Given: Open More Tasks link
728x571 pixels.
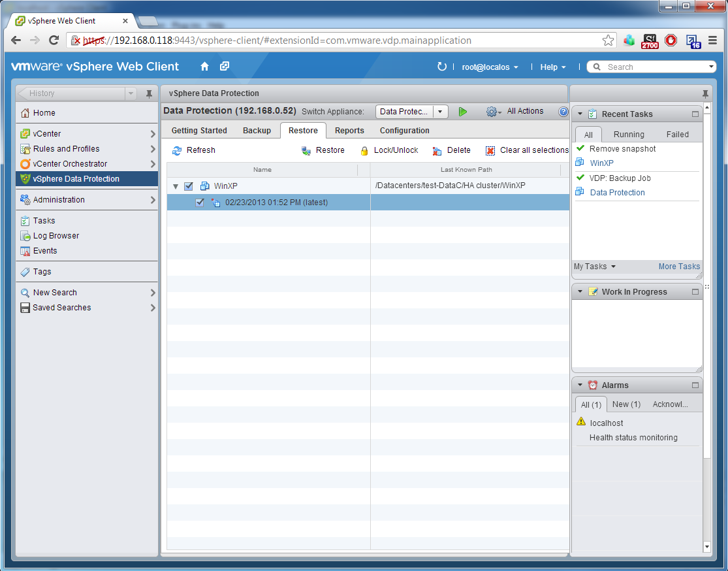Looking at the screenshot, I should [679, 266].
